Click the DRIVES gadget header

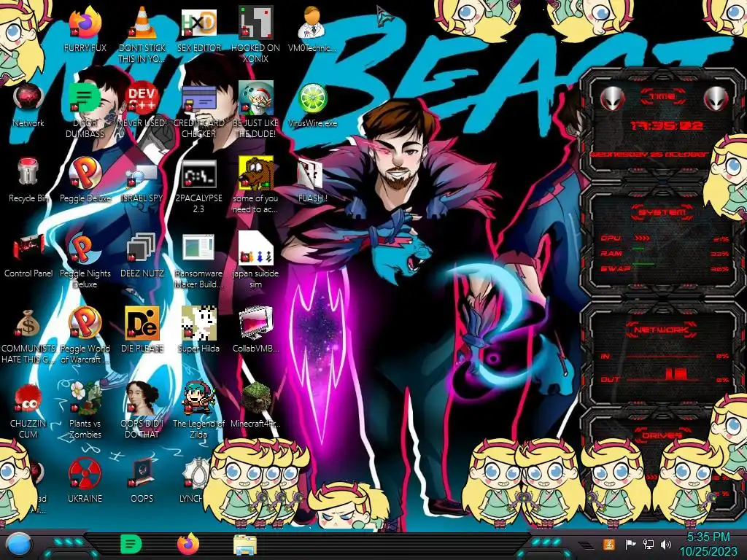coord(661,435)
